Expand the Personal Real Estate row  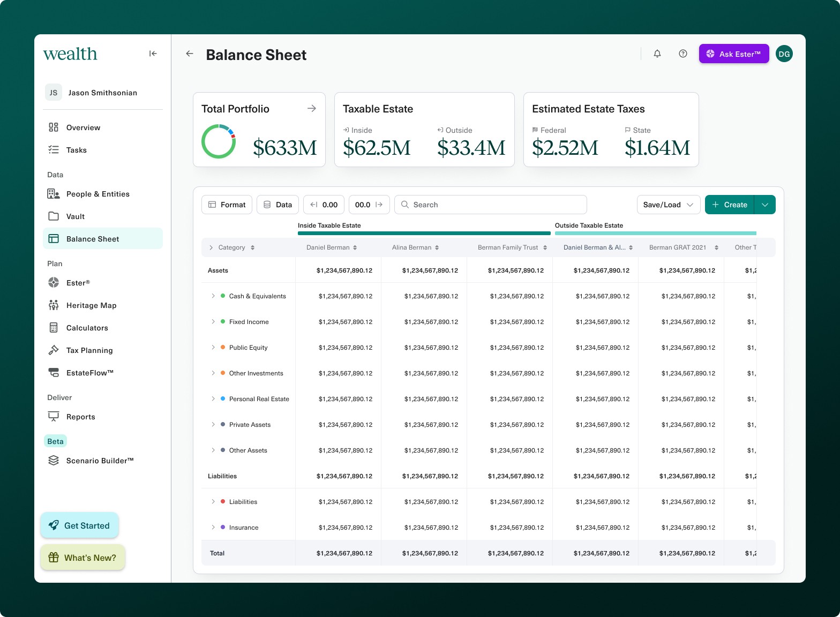coord(213,398)
